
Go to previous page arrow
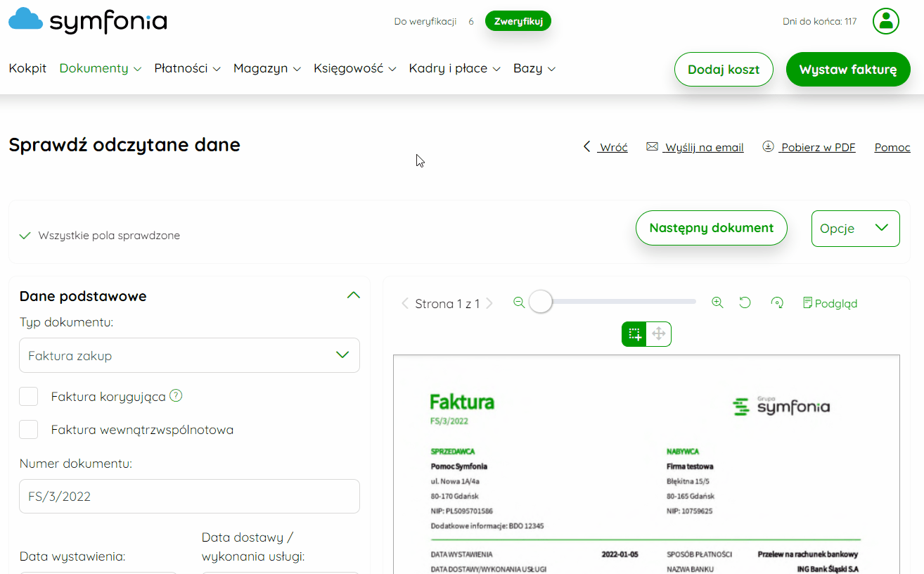405,303
